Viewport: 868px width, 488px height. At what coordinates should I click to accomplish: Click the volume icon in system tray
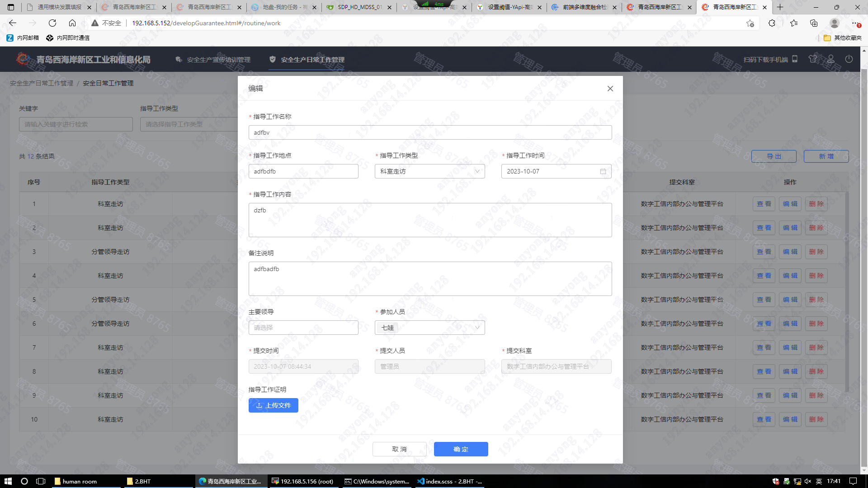[x=808, y=481]
